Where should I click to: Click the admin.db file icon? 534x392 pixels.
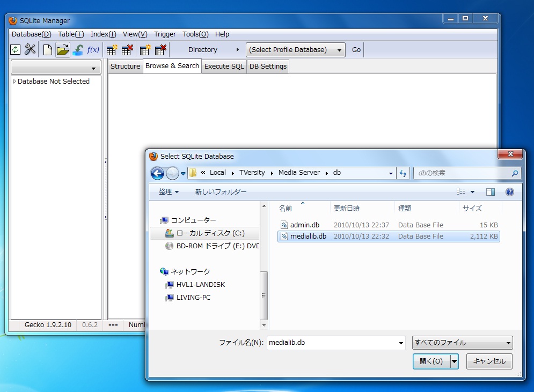284,225
